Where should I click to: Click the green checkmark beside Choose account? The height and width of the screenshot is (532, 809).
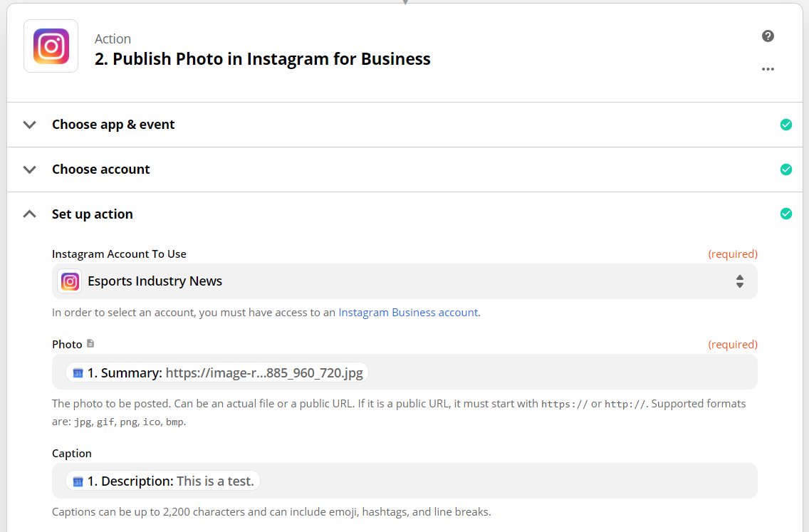click(786, 169)
